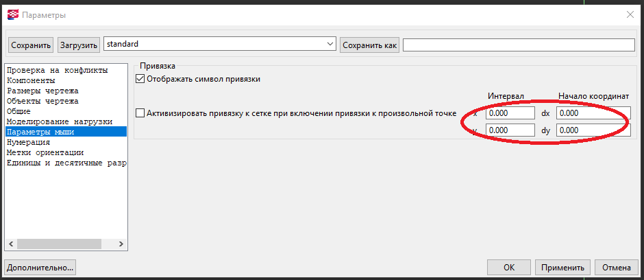Close the Параметры dialog window
644x280 pixels.
pos(630,14)
